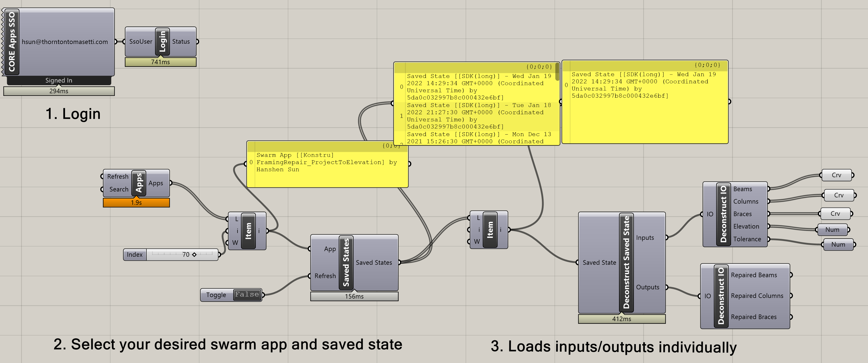Click the Refresh input on Apps component
Image resolution: width=868 pixels, height=363 pixels.
(118, 177)
